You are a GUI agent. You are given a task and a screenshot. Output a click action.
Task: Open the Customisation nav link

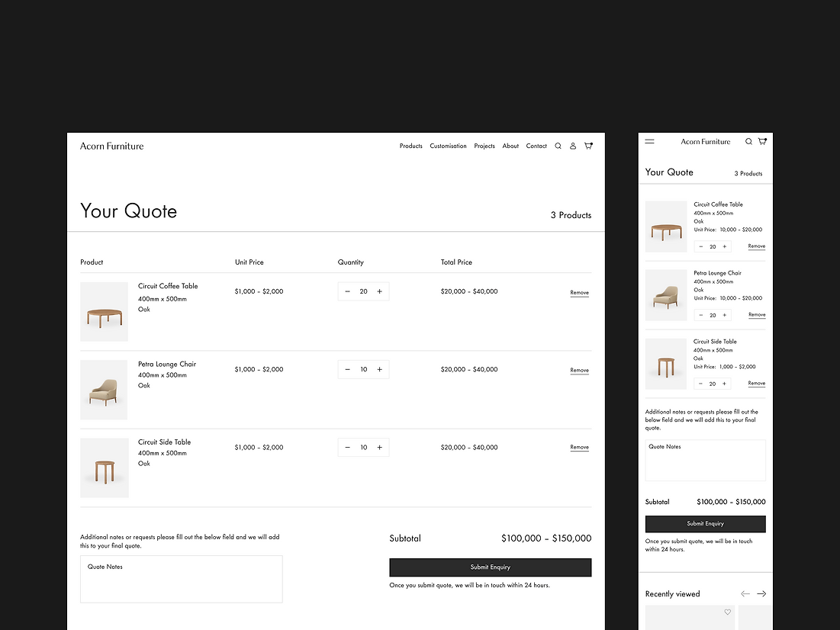click(x=448, y=146)
